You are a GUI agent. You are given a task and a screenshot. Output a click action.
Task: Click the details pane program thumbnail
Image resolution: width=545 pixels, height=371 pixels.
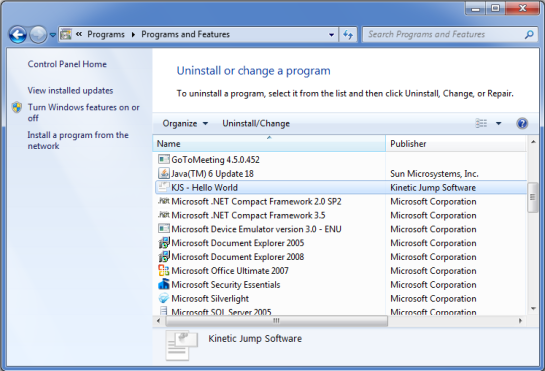(182, 345)
